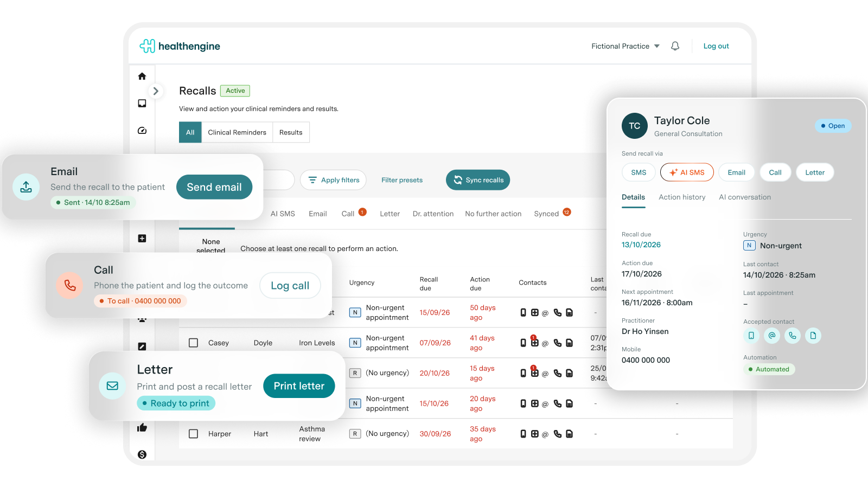Open the Action history tab for Taylor Cole
Image resolution: width=868 pixels, height=488 pixels.
(682, 197)
